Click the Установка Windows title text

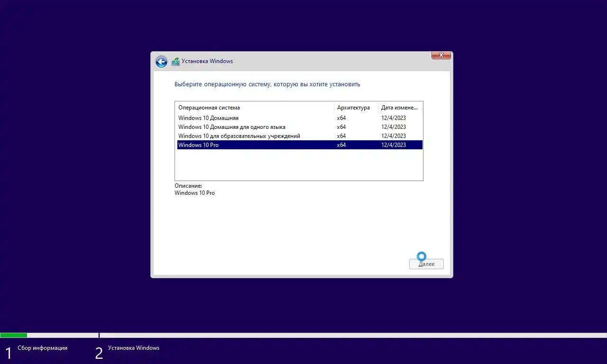(x=207, y=61)
